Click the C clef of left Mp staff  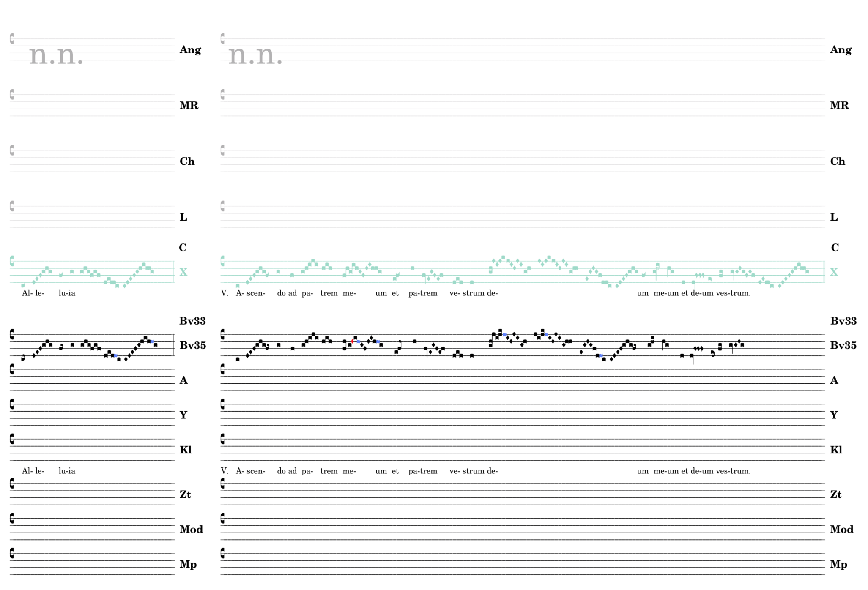pyautogui.click(x=12, y=553)
